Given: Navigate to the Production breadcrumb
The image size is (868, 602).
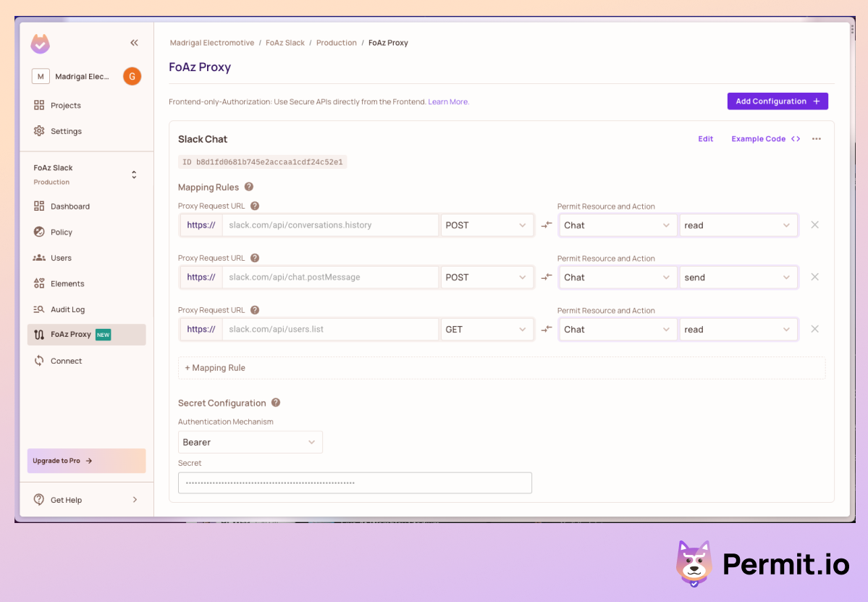Looking at the screenshot, I should 336,42.
